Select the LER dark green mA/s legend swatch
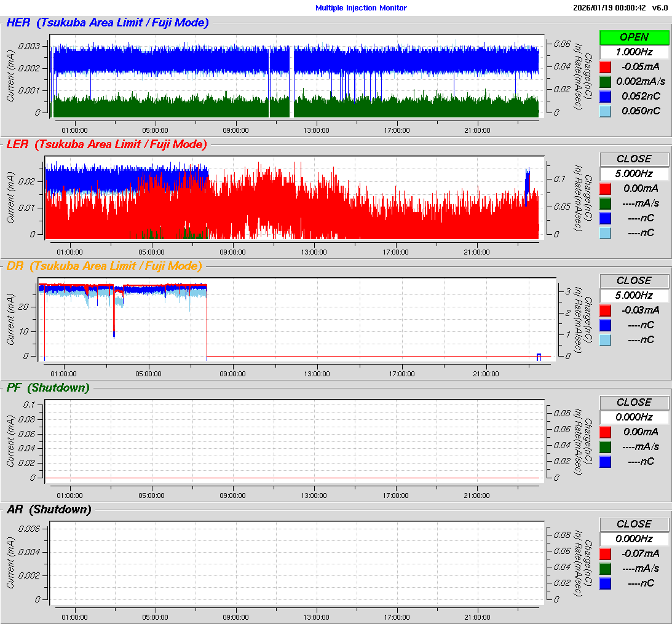The width and height of the screenshot is (672, 624). 605,203
